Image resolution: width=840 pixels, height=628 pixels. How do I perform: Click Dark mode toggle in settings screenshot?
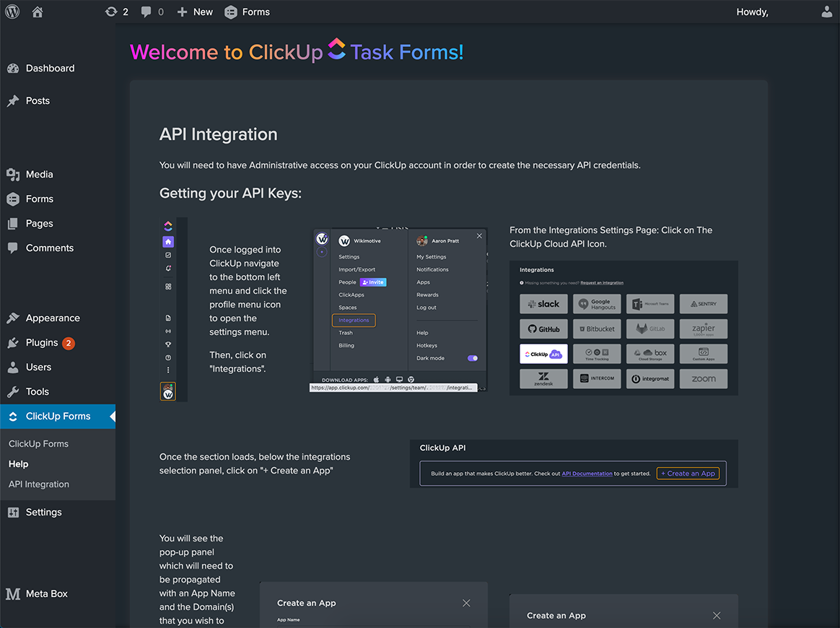tap(473, 358)
